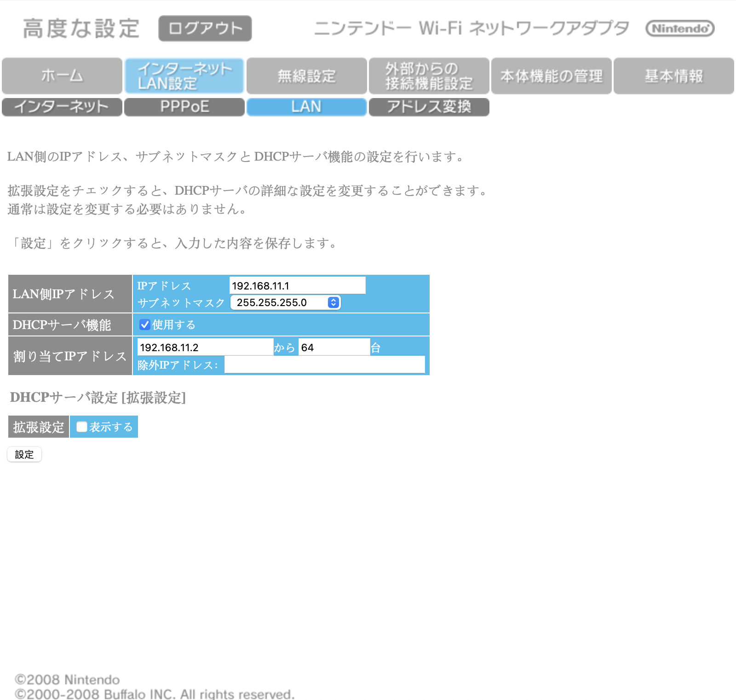The image size is (736, 700).
Task: Click the DHCPサーバ設定 [拡張設定] heading
Action: click(x=98, y=397)
